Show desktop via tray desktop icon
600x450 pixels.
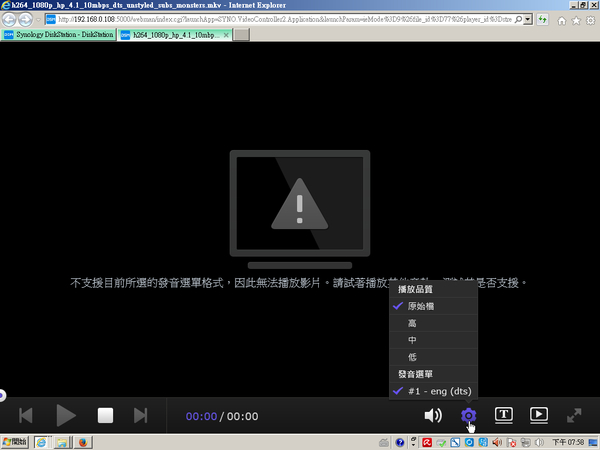(593, 443)
